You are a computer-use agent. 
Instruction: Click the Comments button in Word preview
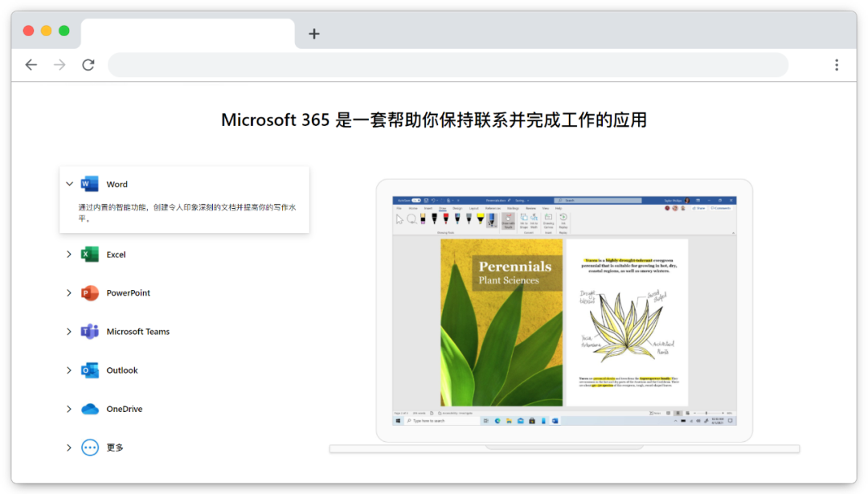[721, 209]
